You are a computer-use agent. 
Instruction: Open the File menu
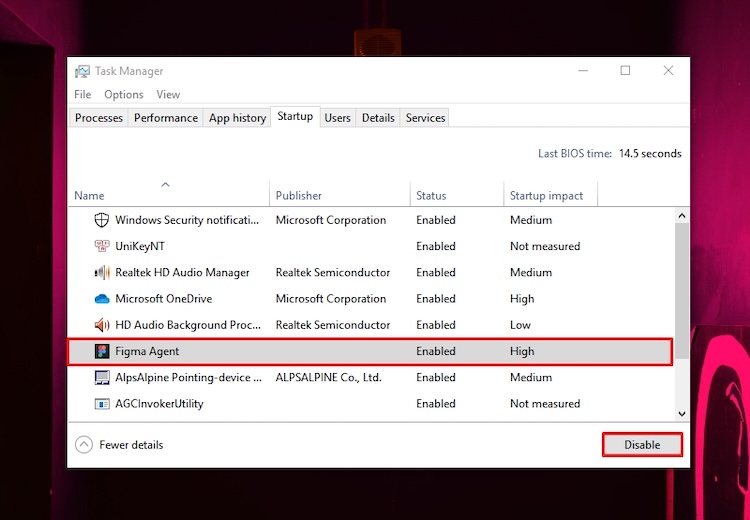83,94
